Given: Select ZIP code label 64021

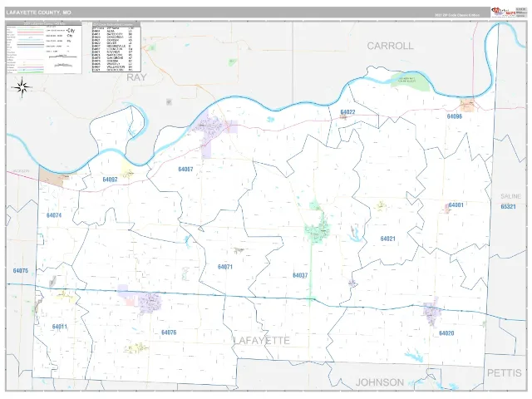Looking at the screenshot, I should pyautogui.click(x=388, y=239).
